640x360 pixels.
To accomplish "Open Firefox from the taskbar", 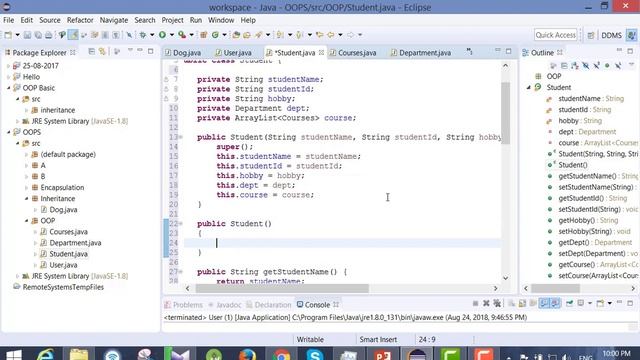I will (247, 355).
